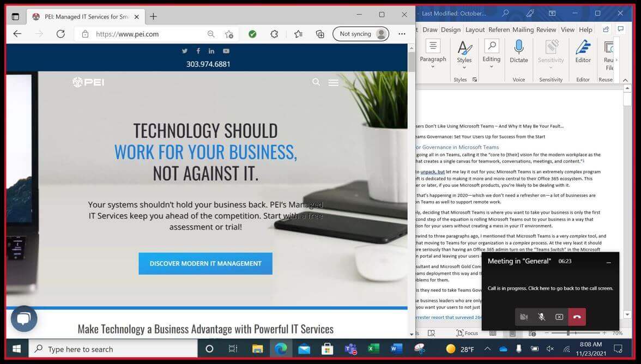Open Microsoft Teams from the taskbar
Viewport: 641px width, 364px height.
click(x=350, y=349)
